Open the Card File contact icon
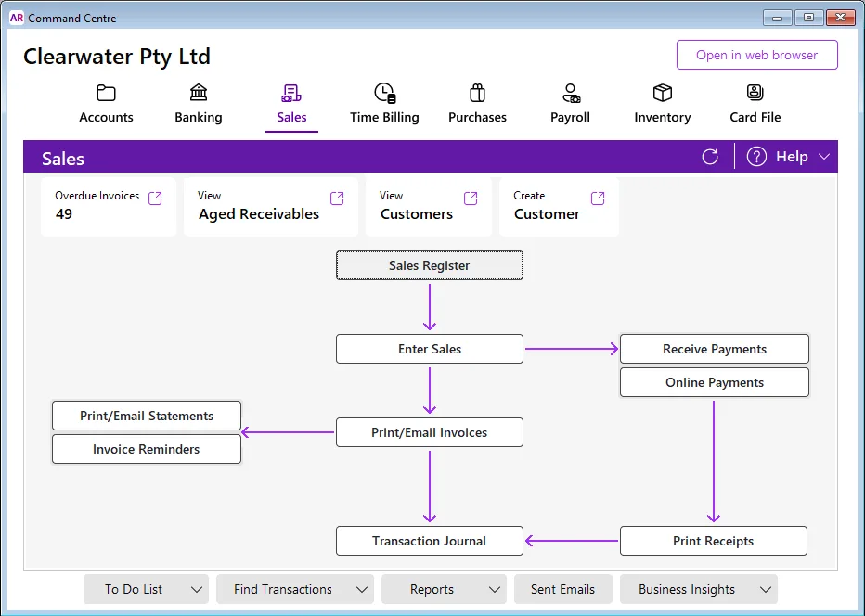Viewport: 865px width, 616px height. [755, 93]
